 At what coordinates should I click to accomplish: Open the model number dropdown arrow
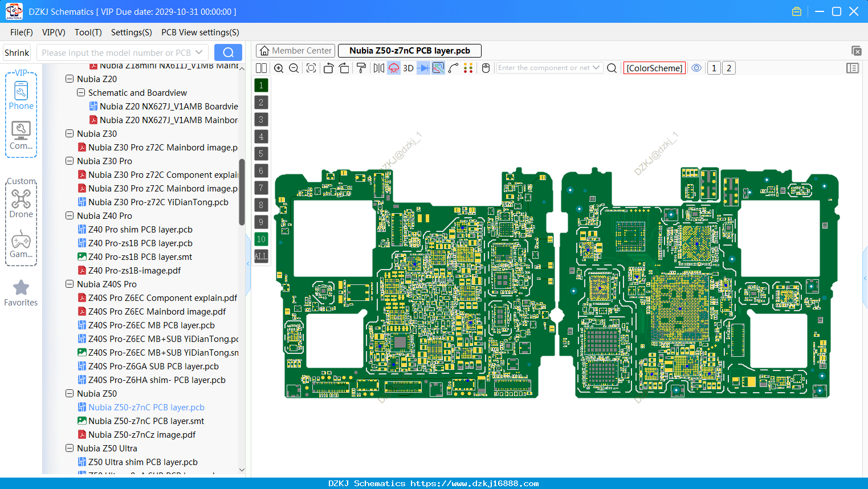point(199,52)
